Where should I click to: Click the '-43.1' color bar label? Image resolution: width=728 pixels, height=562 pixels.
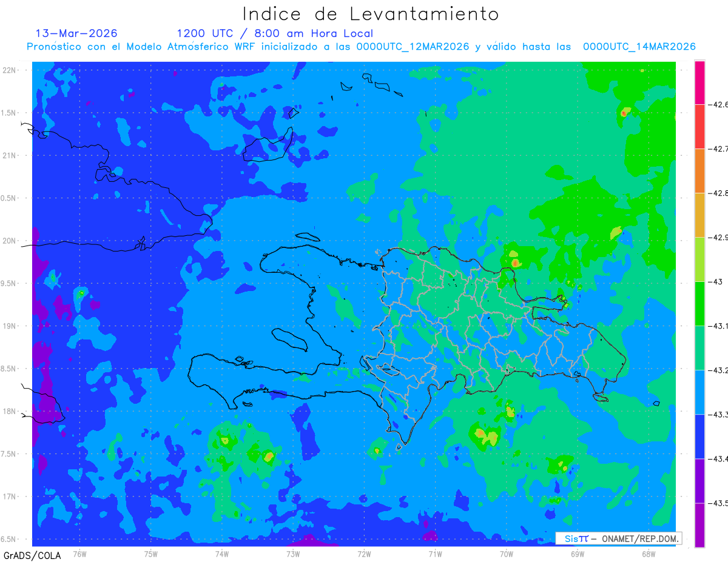tap(719, 326)
